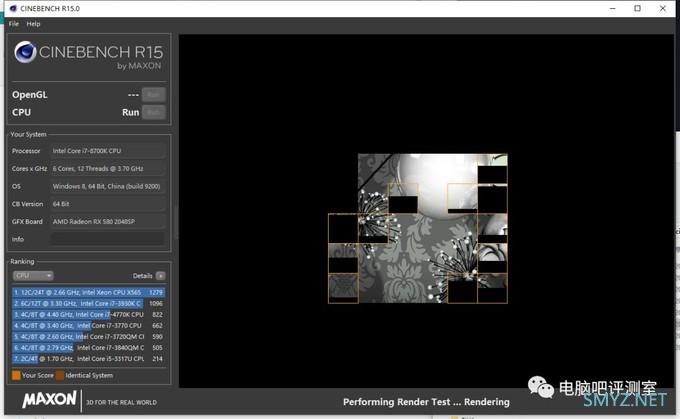Click the Info input field
680x419 pixels.
108,239
